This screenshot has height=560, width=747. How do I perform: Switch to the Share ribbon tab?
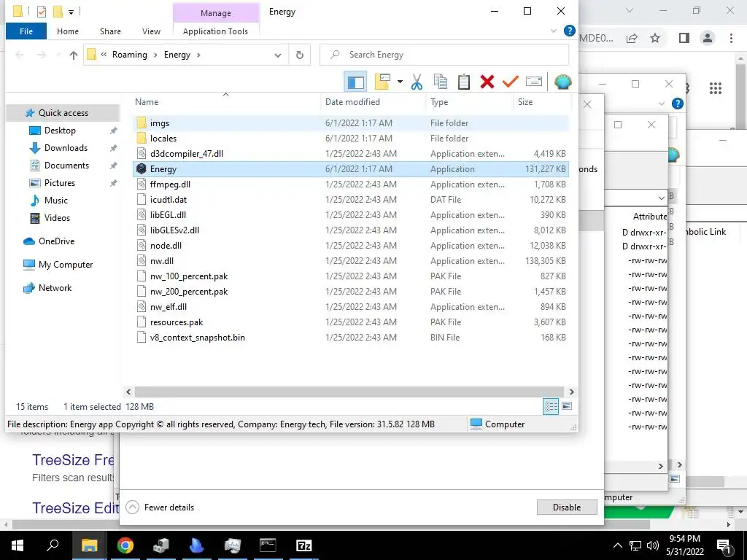(110, 31)
